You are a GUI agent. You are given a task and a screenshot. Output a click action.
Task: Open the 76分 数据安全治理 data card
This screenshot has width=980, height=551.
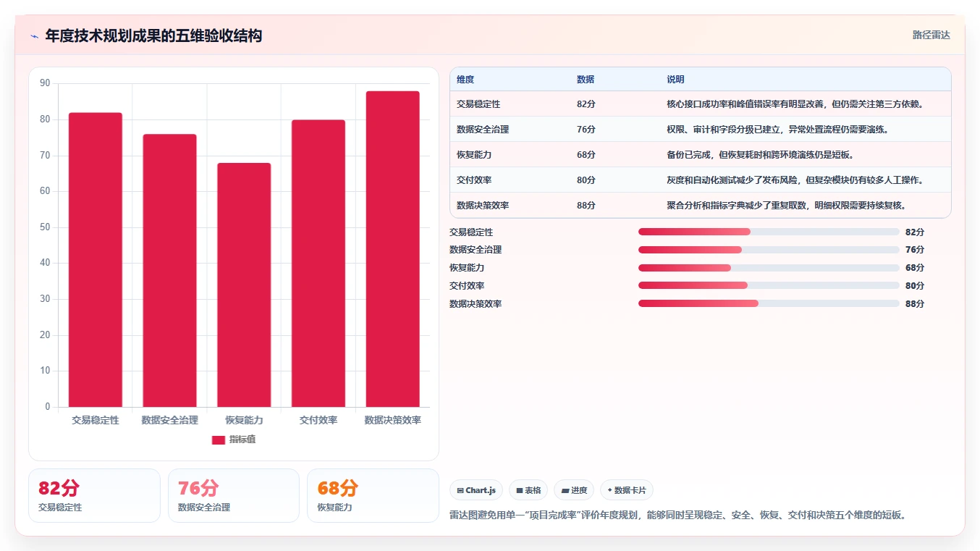pos(234,495)
